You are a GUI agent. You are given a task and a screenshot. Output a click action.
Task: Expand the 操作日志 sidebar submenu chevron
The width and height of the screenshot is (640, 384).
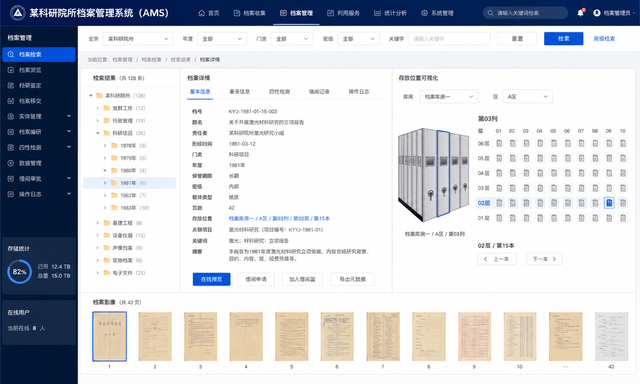(x=69, y=194)
